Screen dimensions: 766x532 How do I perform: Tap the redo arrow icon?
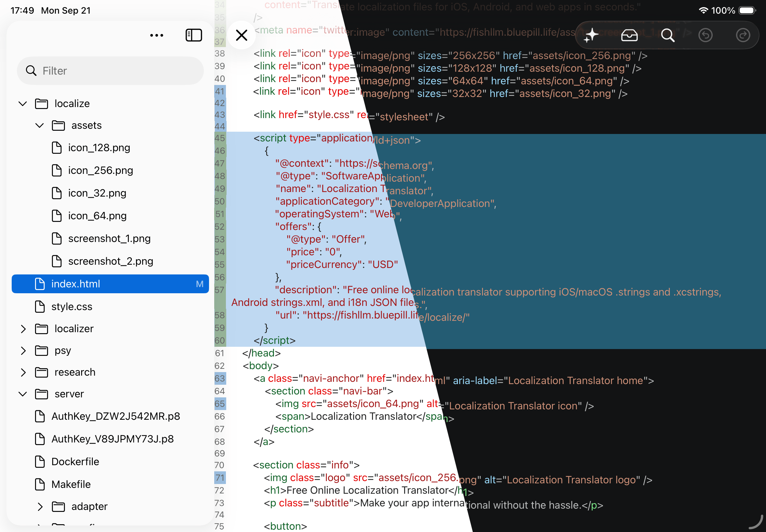[x=743, y=35]
